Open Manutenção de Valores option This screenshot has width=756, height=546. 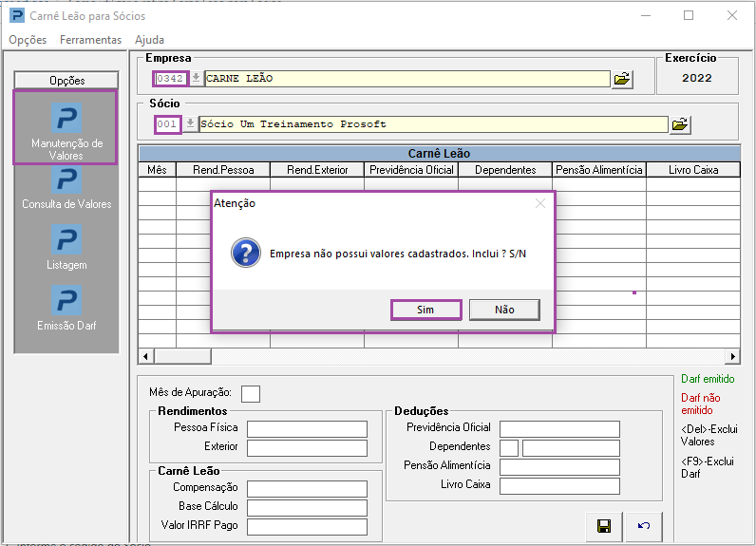click(66, 128)
